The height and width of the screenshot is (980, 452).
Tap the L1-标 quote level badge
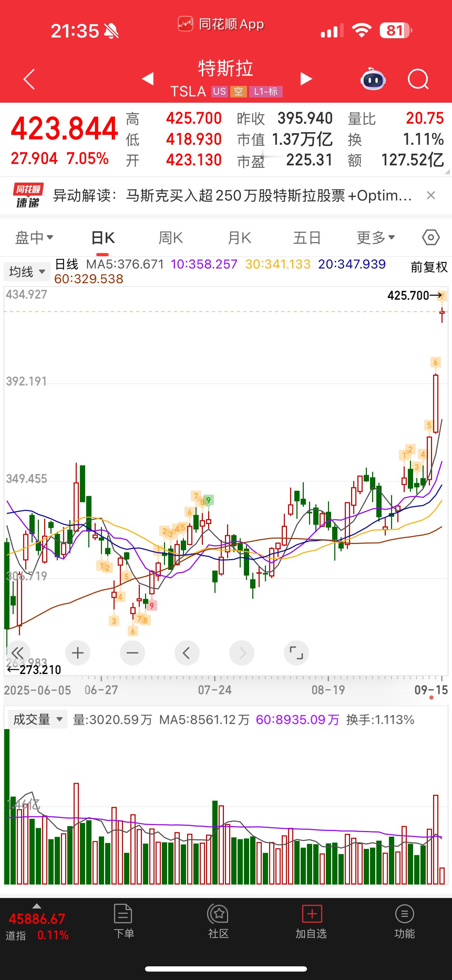(266, 92)
